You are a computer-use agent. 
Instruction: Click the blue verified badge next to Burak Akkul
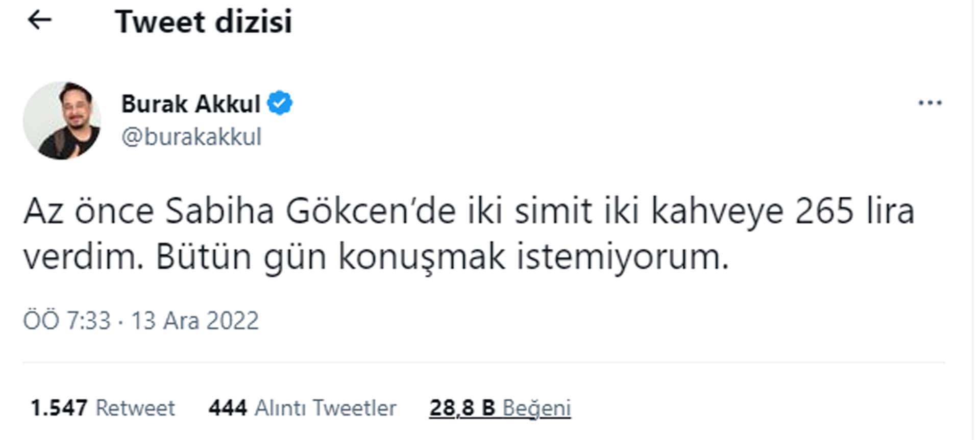point(281,102)
